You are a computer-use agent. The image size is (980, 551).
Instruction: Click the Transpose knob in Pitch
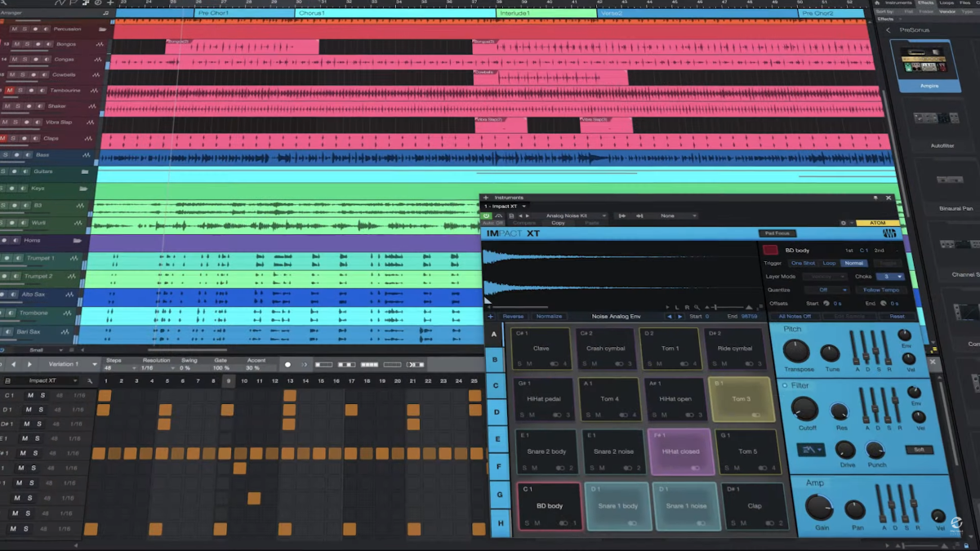(796, 351)
